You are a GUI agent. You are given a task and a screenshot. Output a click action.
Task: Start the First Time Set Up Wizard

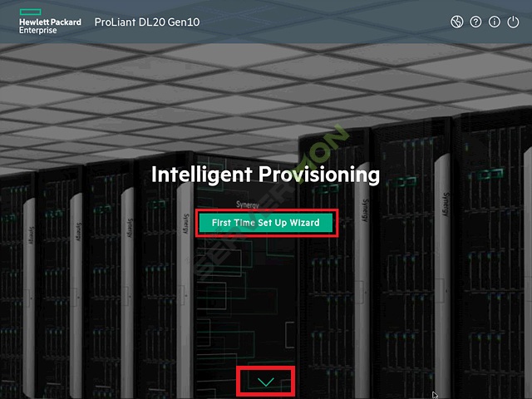coord(266,223)
